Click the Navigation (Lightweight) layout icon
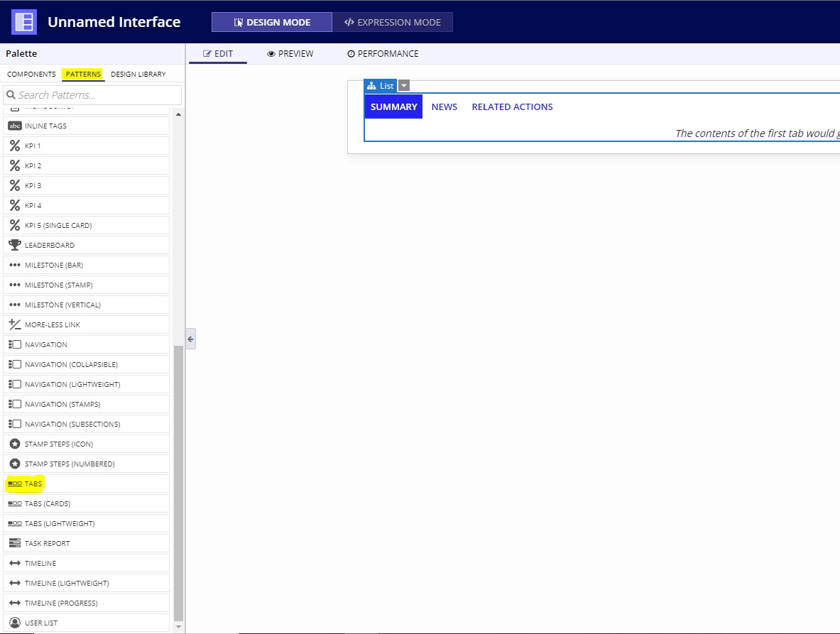The image size is (840, 634). point(15,384)
